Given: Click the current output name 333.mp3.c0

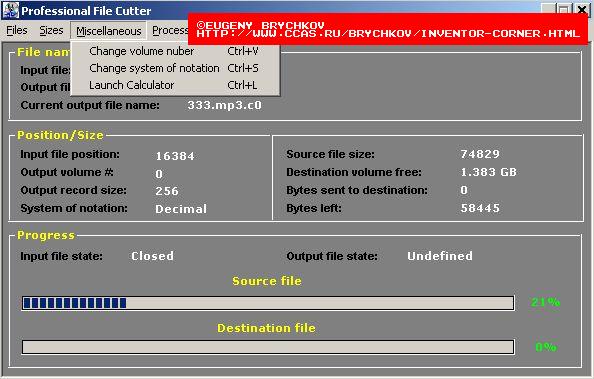Looking at the screenshot, I should tap(224, 105).
